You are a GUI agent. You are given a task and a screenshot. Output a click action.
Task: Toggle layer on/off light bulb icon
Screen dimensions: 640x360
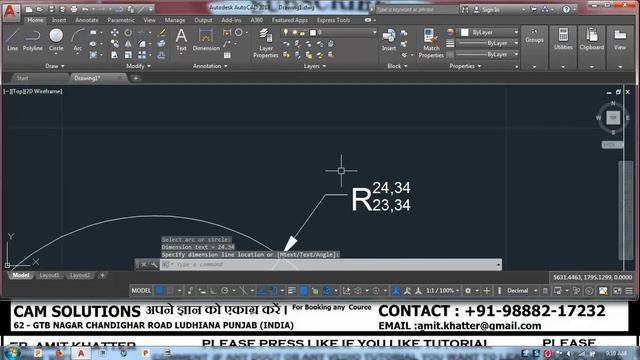pyautogui.click(x=286, y=32)
